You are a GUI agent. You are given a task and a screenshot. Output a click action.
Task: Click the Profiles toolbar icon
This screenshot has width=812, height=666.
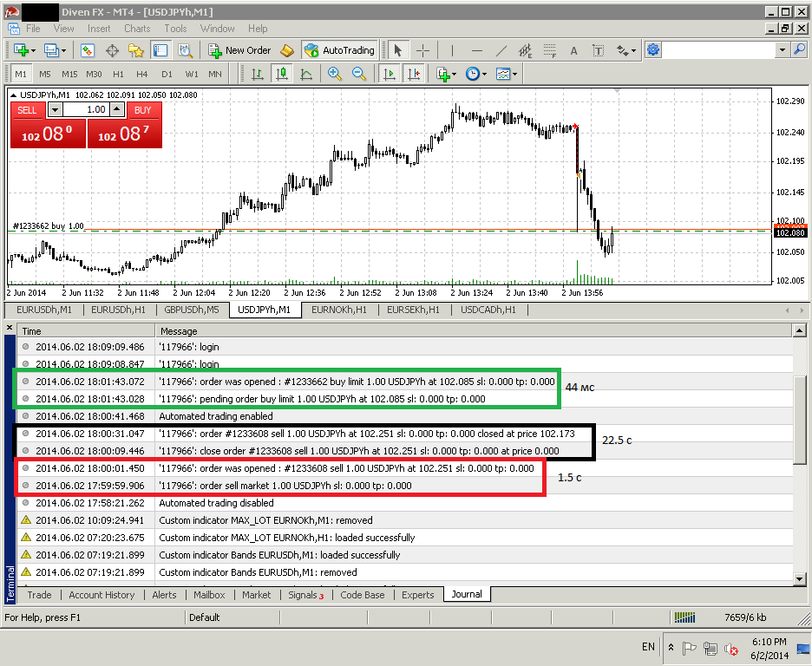55,50
